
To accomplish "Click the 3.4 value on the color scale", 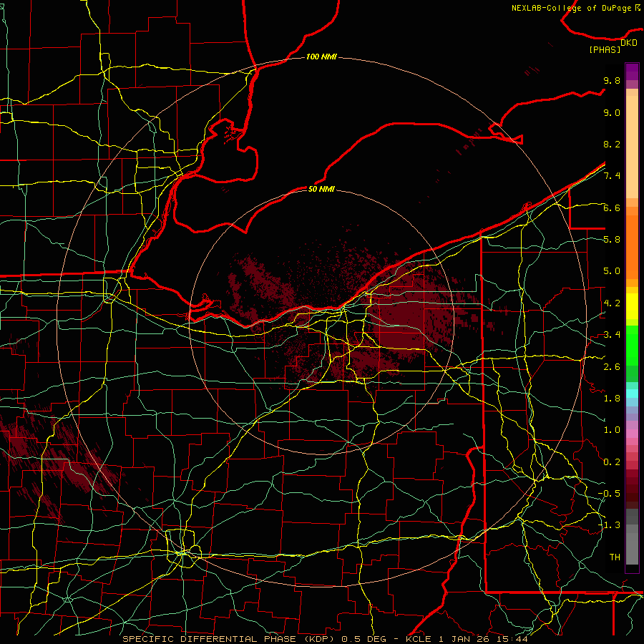I will (612, 335).
